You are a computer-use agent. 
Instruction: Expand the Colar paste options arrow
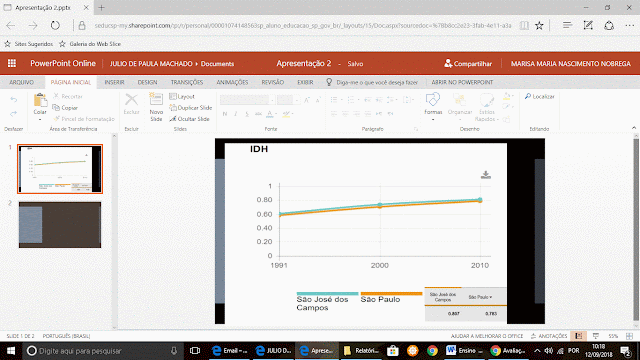pos(40,120)
